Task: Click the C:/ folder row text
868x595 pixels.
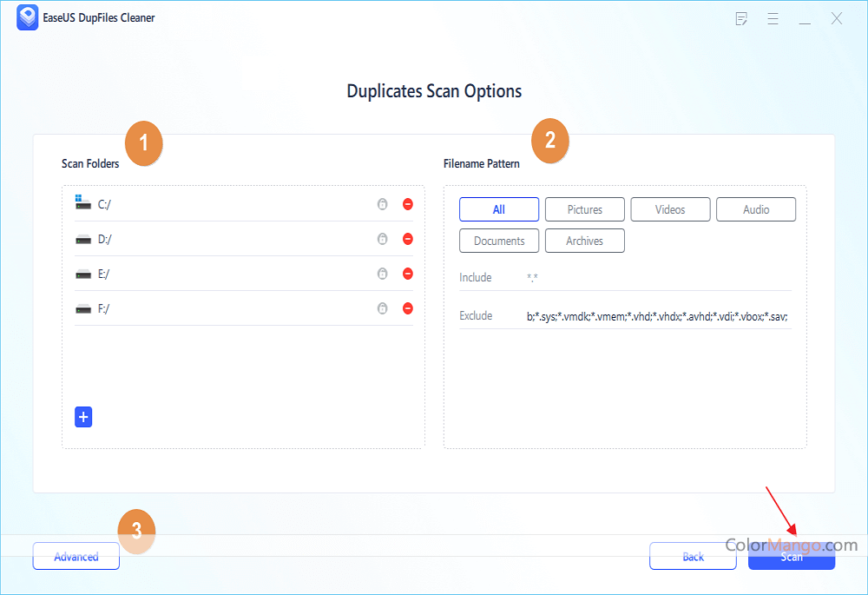Action: [x=104, y=204]
